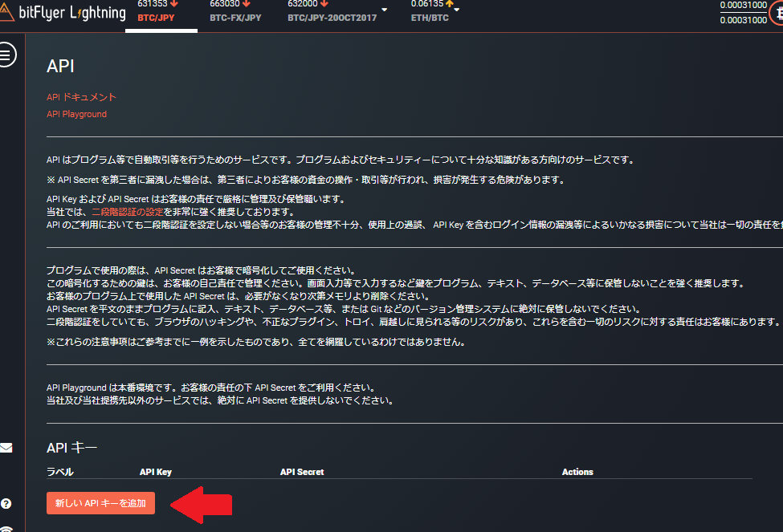Click the API Key column header

click(155, 472)
